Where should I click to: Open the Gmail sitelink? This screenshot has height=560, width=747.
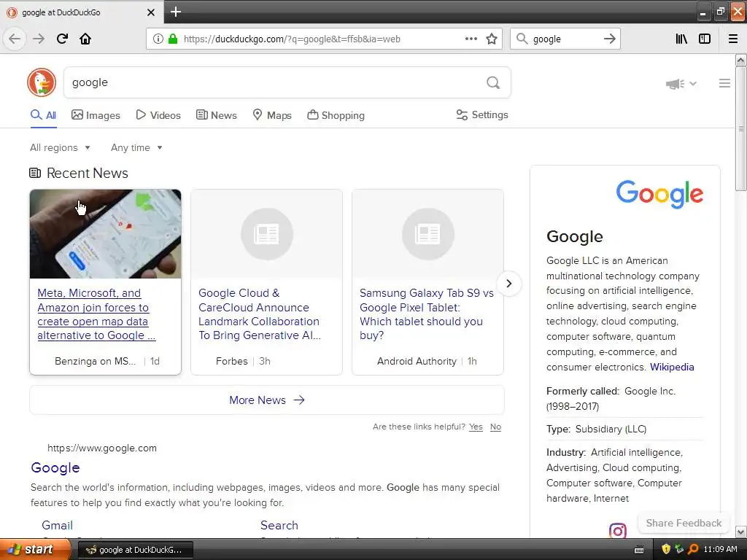coord(57,525)
